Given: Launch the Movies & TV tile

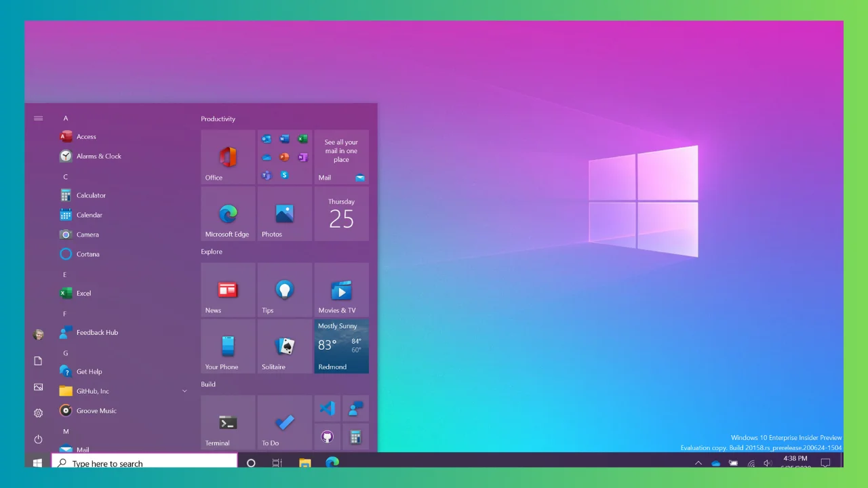Looking at the screenshot, I should coord(341,290).
